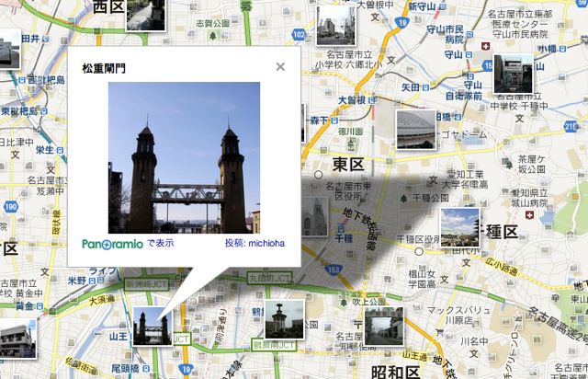588x379 pixels.
Task: Click the 名古屋市東区役所 label
Action: pyautogui.click(x=348, y=191)
